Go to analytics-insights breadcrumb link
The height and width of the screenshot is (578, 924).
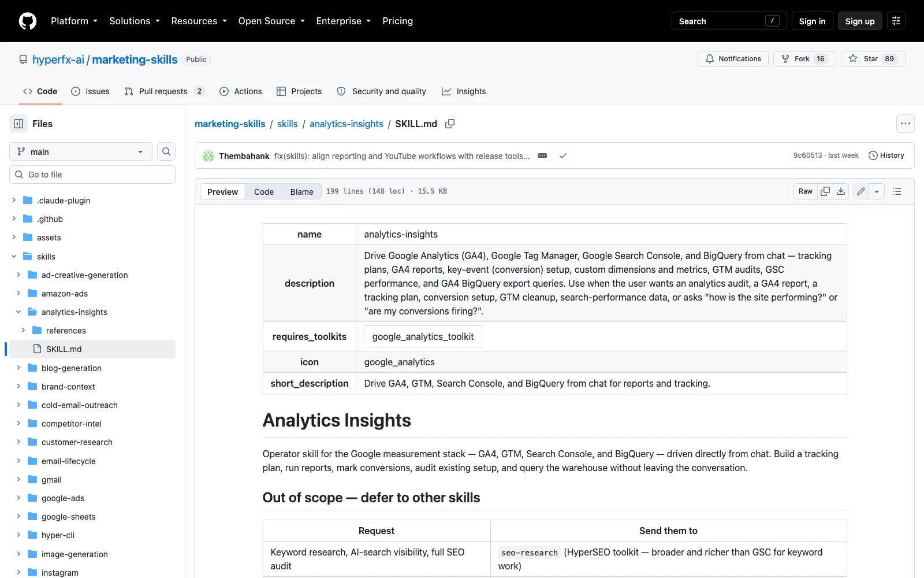(x=346, y=124)
